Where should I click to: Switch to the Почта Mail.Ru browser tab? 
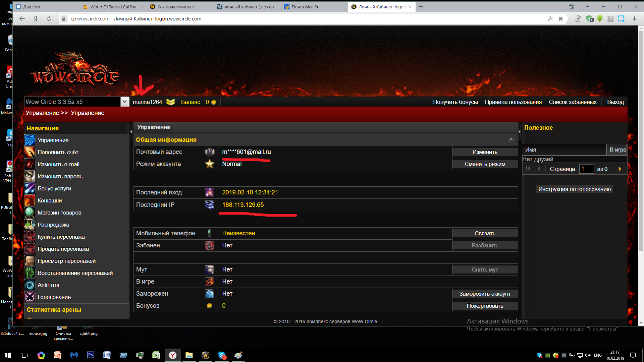pyautogui.click(x=305, y=7)
